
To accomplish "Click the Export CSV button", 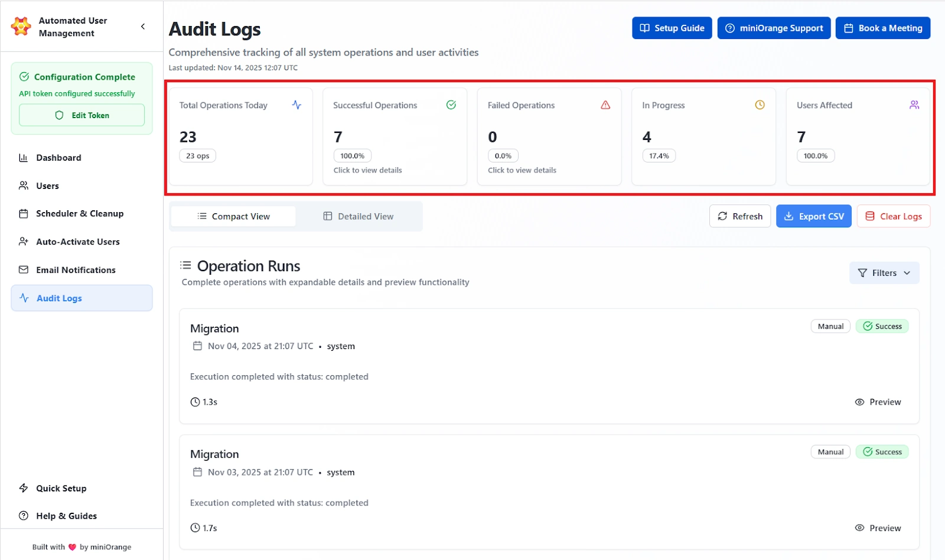I will 813,216.
